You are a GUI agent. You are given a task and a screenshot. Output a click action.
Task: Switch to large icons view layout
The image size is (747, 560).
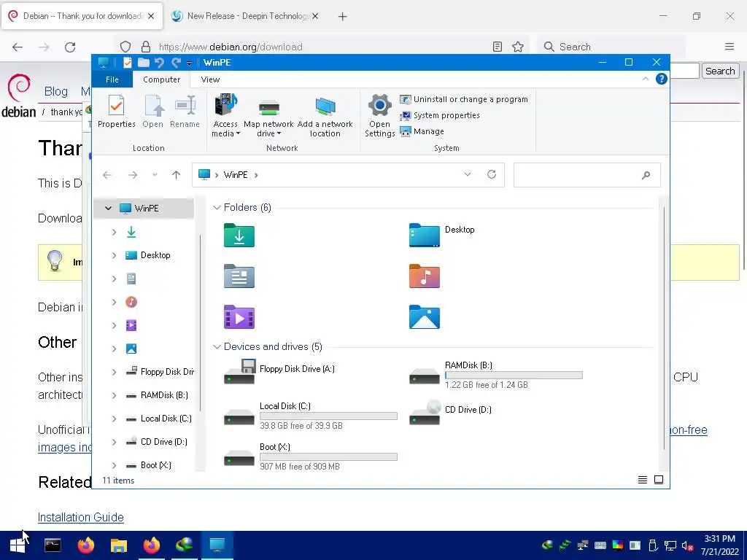(659, 480)
